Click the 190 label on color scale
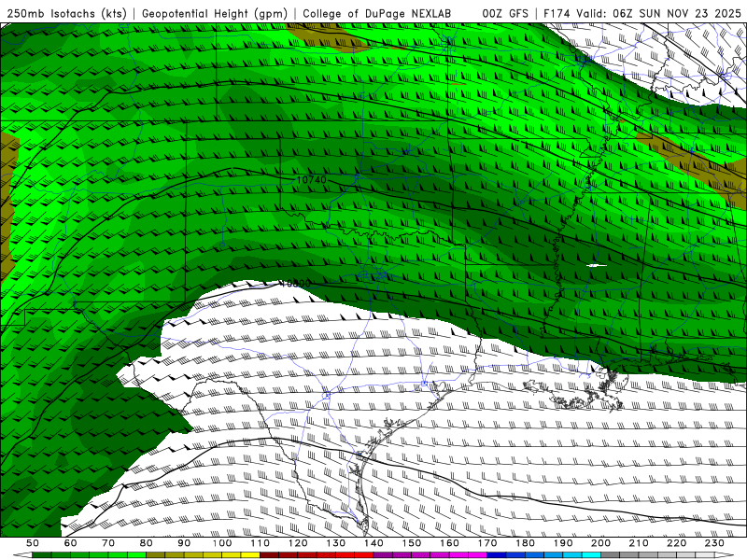The height and width of the screenshot is (560, 747). pos(563,543)
